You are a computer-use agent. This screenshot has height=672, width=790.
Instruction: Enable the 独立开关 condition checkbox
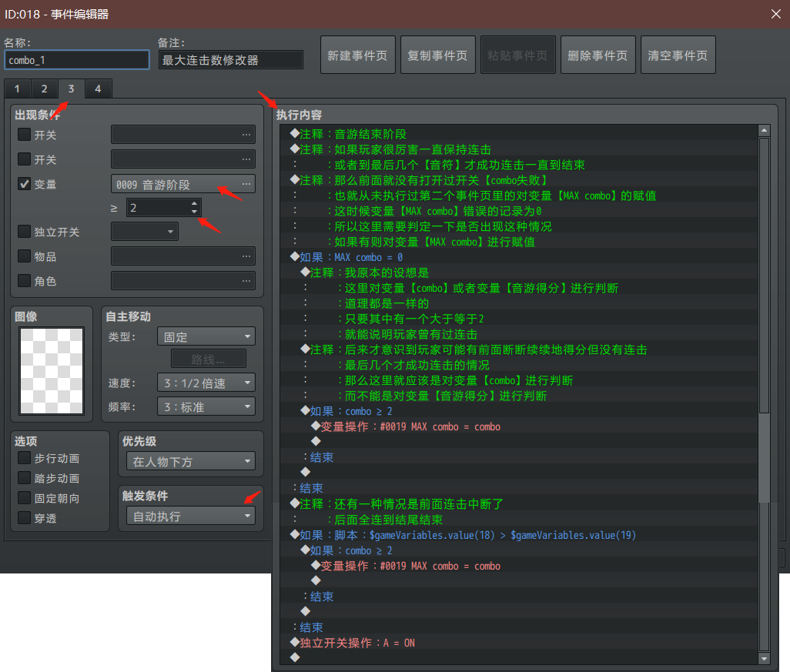24,231
